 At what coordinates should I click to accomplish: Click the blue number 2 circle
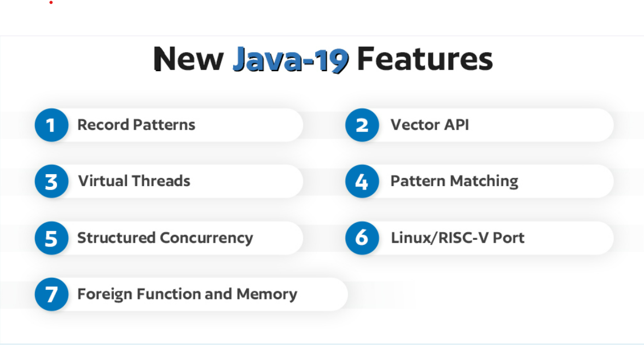click(362, 125)
